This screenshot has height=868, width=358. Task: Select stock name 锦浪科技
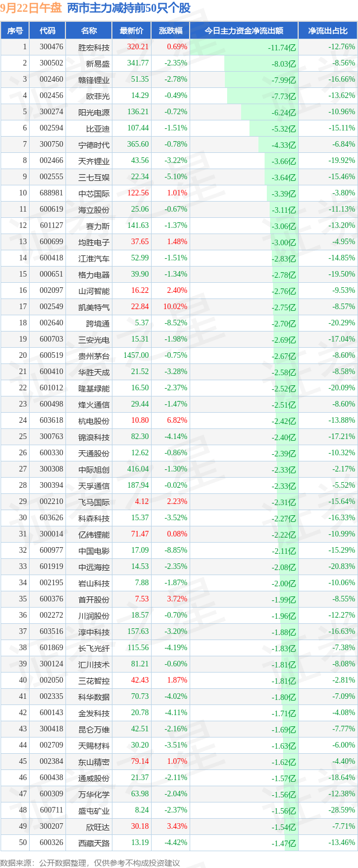[x=94, y=437]
